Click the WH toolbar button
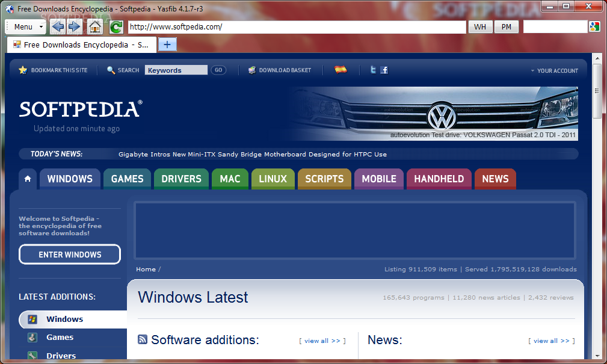 pos(480,26)
